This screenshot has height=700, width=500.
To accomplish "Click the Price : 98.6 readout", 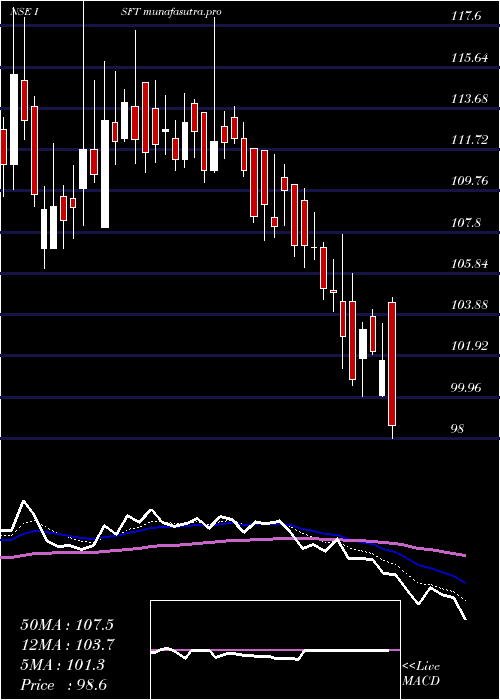I will tap(64, 685).
